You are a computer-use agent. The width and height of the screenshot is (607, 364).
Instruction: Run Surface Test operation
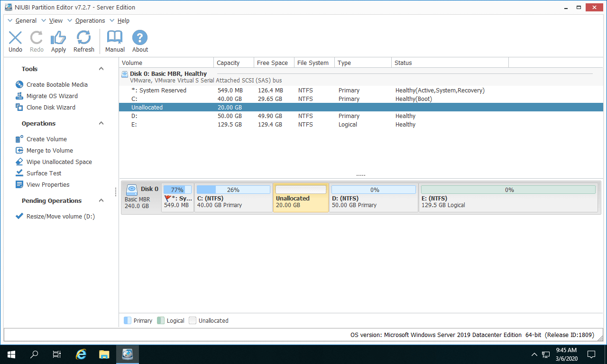tap(44, 173)
